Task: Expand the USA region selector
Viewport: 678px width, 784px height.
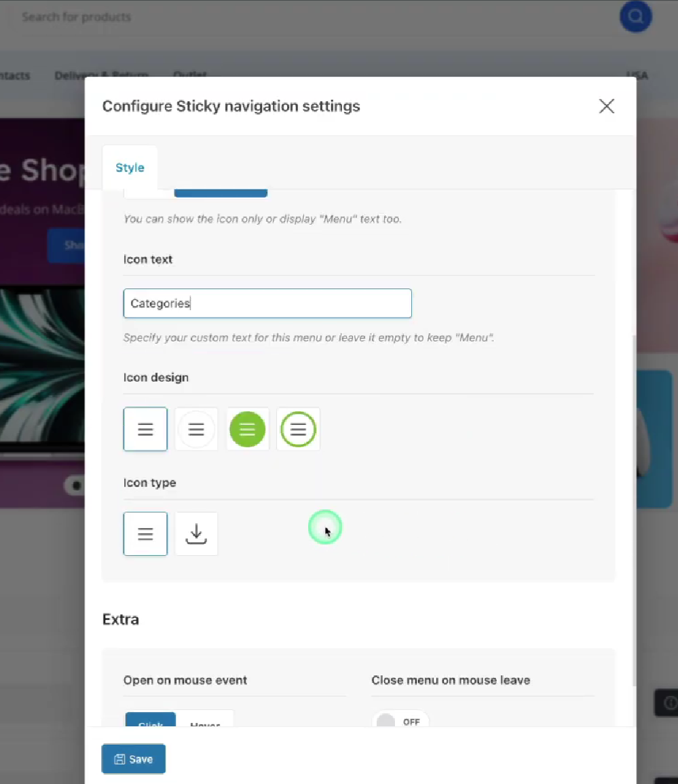Action: pos(637,75)
